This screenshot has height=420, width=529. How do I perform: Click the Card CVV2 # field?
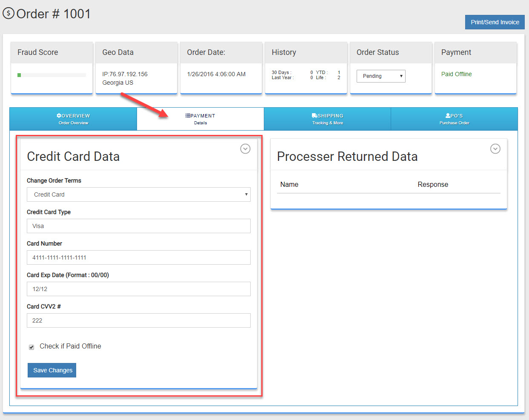click(x=138, y=320)
